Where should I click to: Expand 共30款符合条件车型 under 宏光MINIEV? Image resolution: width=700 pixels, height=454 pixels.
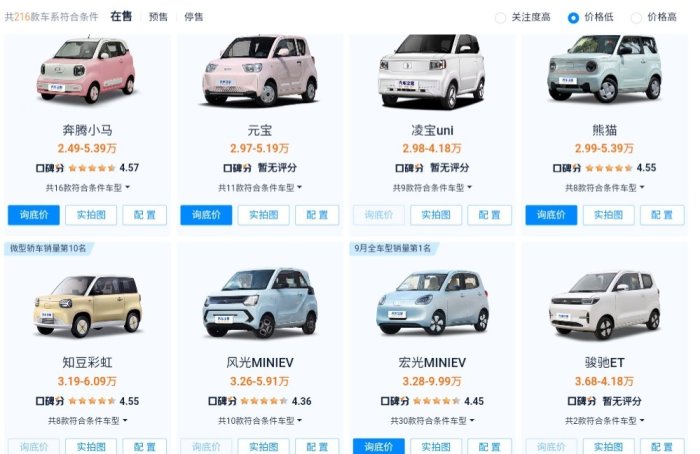pyautogui.click(x=432, y=421)
